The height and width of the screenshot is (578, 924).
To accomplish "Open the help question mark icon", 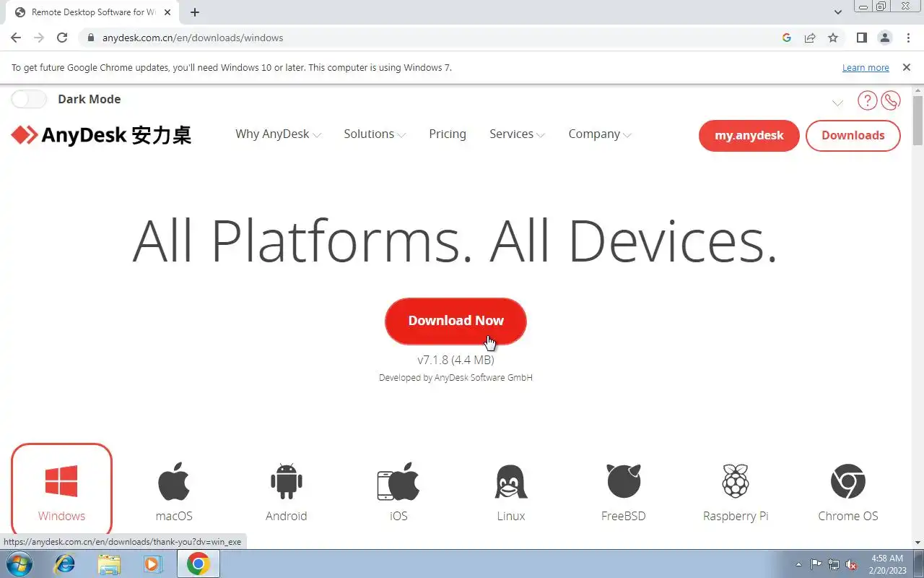I will coord(867,100).
